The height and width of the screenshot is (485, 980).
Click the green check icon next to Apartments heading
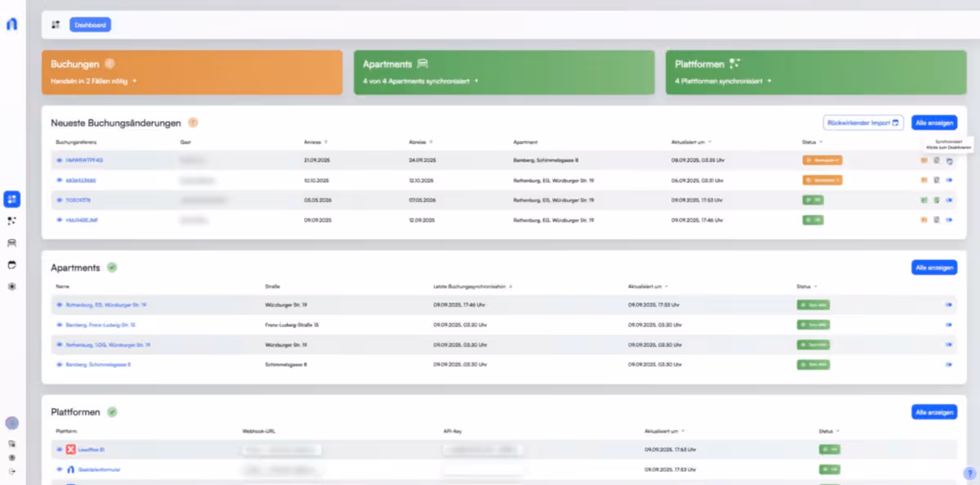112,267
